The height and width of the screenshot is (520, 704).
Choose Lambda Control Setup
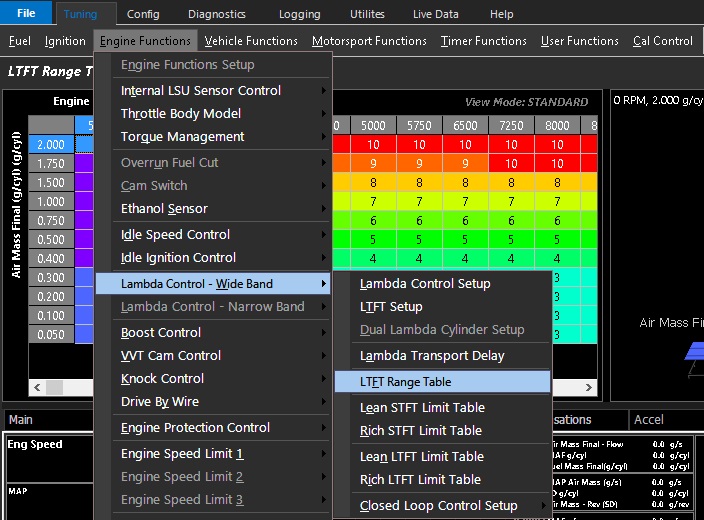click(442, 284)
